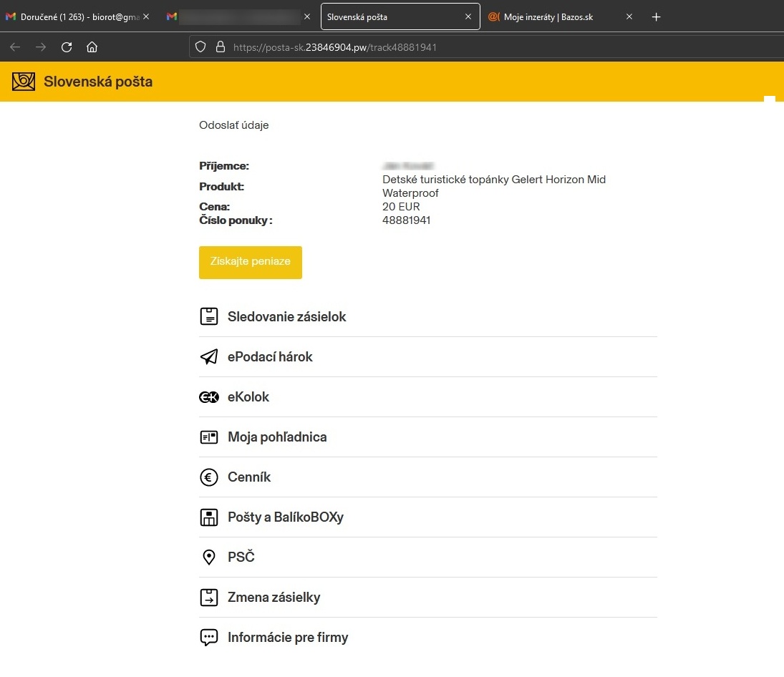The width and height of the screenshot is (784, 677).
Task: Click the Pošty a BalíkoBOXy building icon
Action: click(208, 517)
